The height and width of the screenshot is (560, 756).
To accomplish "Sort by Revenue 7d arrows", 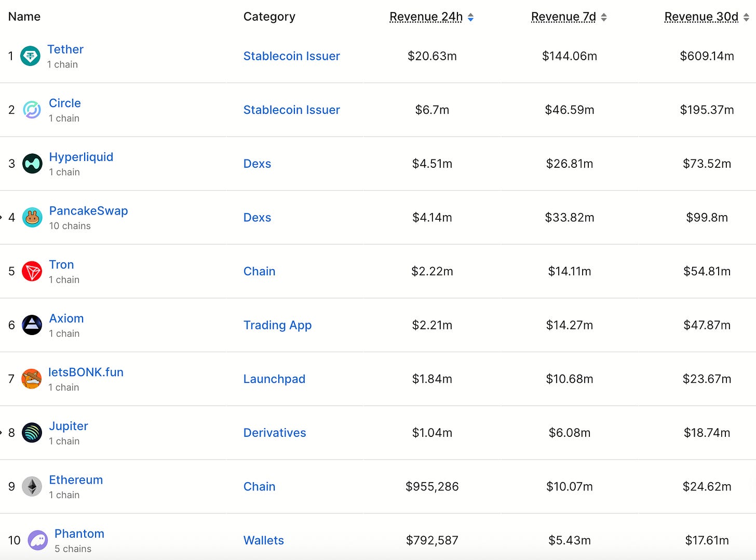I will click(604, 17).
